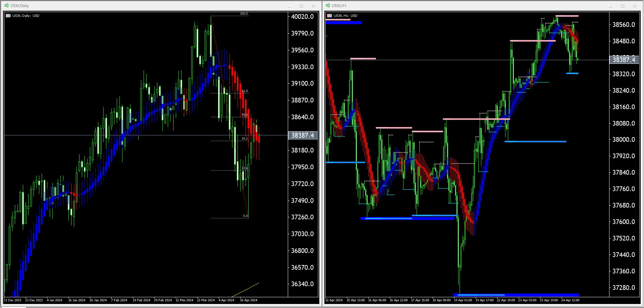Screen dimensions: 644x308
Task: Click current price tag 38387.4 on Daily chart
Action: (x=303, y=135)
